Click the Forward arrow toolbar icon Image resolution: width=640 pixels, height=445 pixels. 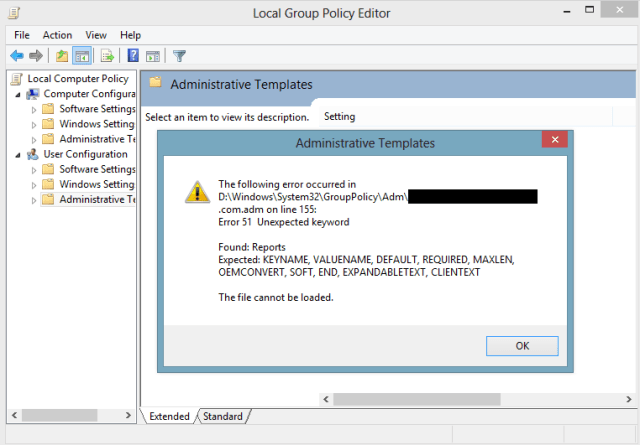point(36,56)
